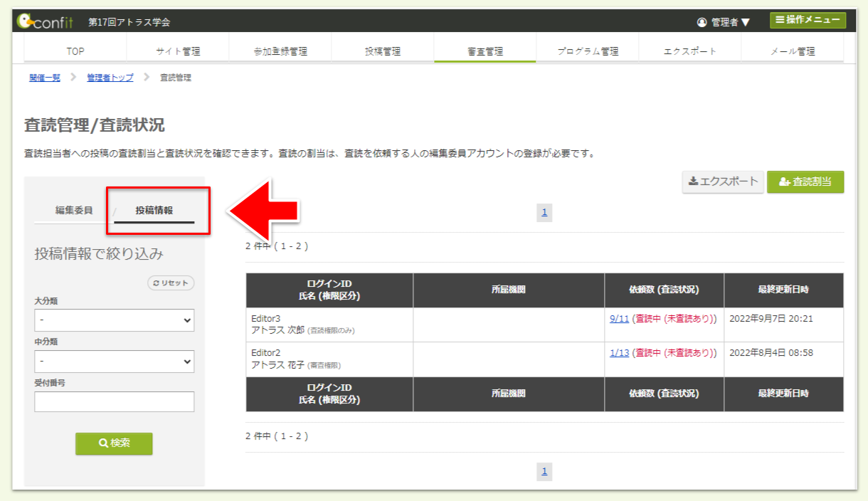Switch to the 投稿情報 tab
This screenshot has width=868, height=501.
tap(154, 211)
